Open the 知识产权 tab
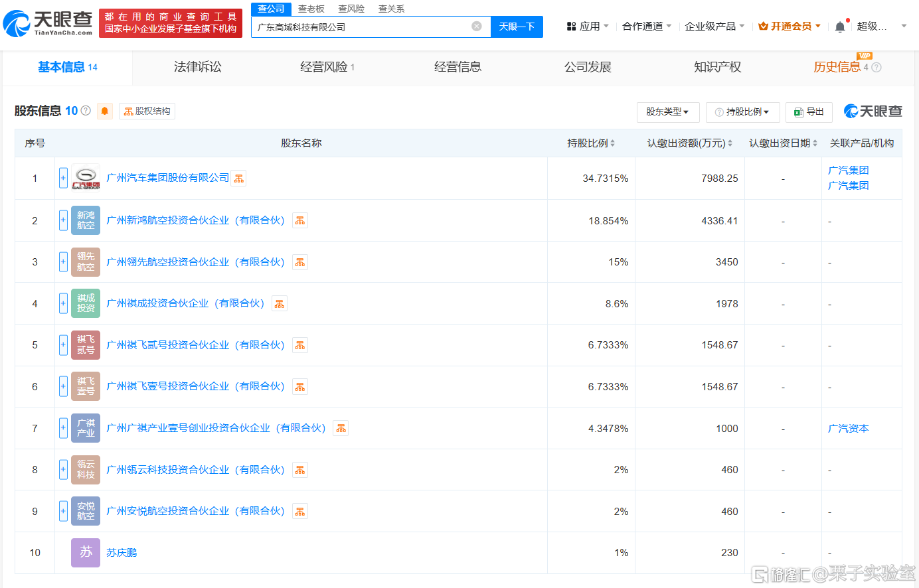This screenshot has height=588, width=919. point(718,67)
